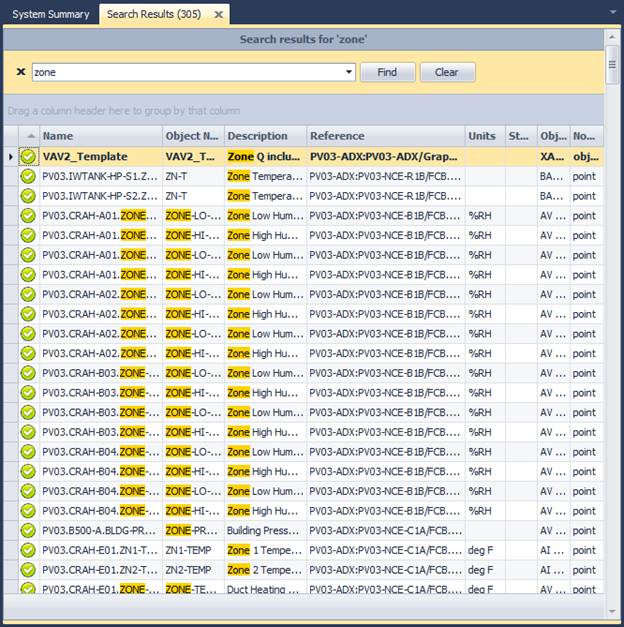Click the vertical scrollbar thumb

[x=611, y=62]
